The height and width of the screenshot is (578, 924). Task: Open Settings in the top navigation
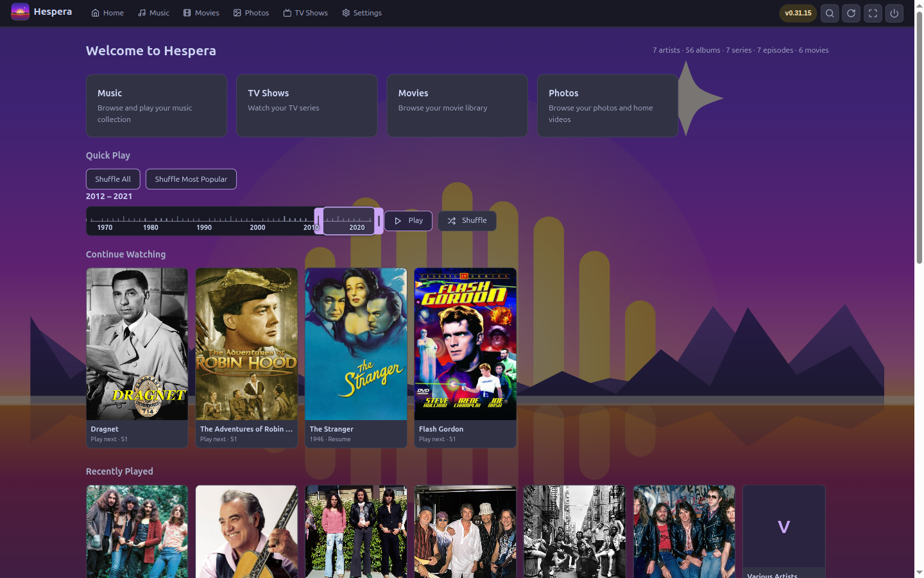coord(362,13)
